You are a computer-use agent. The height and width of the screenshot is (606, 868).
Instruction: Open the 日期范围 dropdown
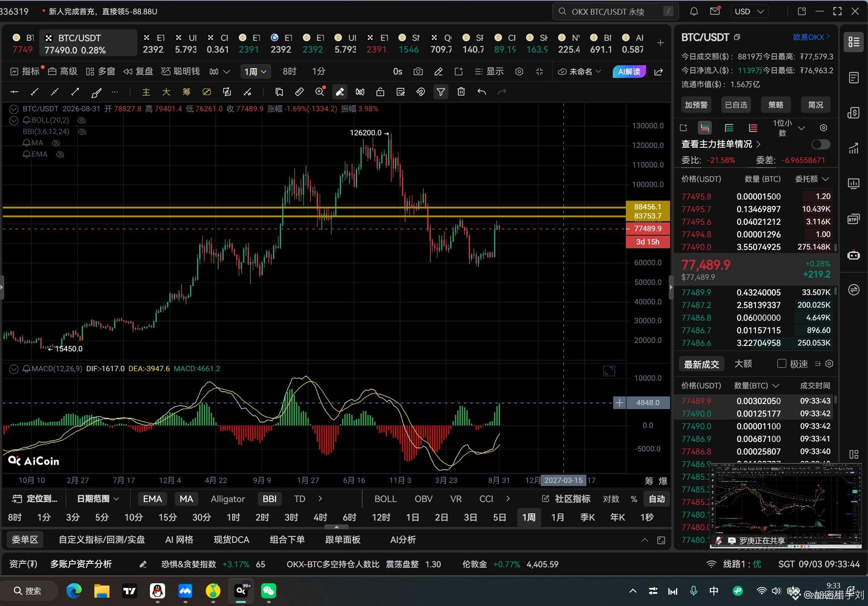point(98,499)
